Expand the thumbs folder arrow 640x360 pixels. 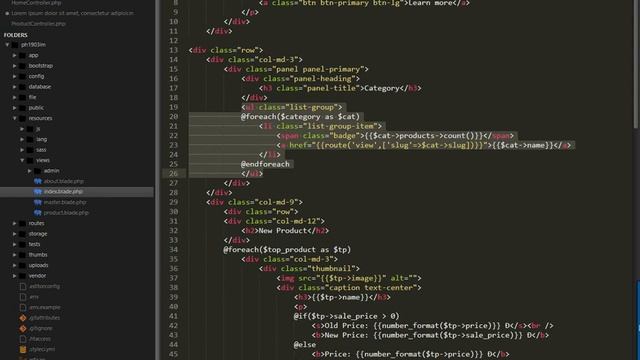pyautogui.click(x=14, y=255)
